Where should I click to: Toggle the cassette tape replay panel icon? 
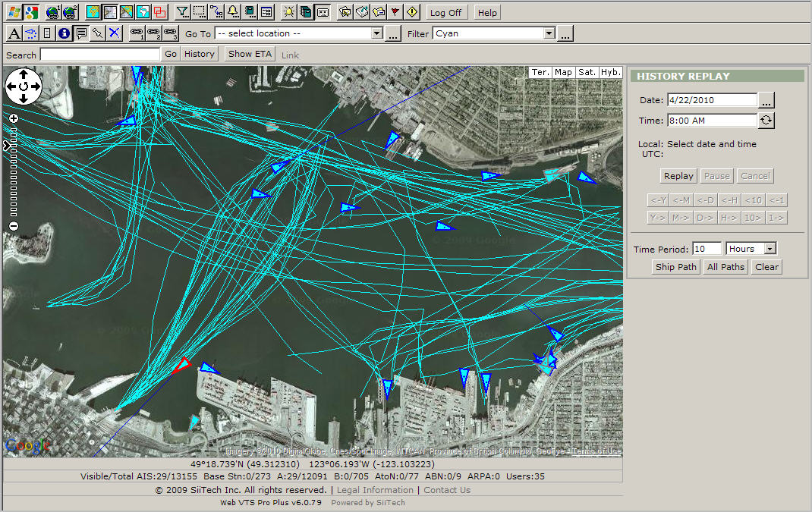coord(323,12)
